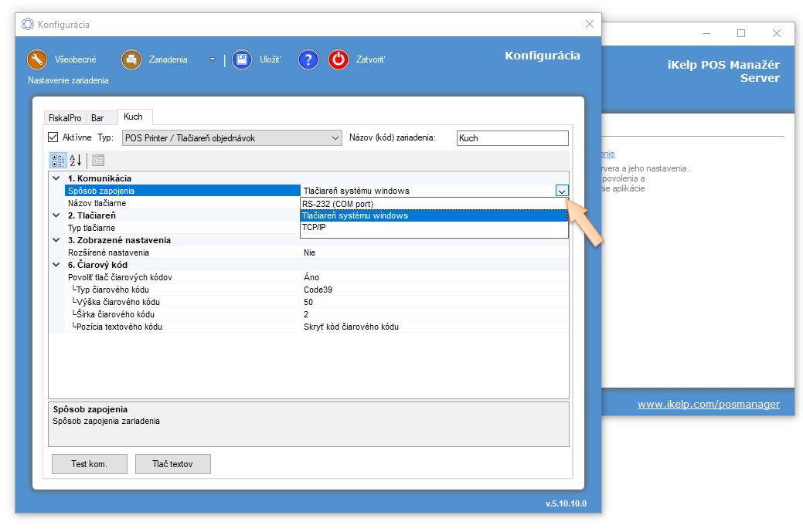The image size is (803, 532).
Task: Open the Typ device dropdown
Action: tap(335, 138)
